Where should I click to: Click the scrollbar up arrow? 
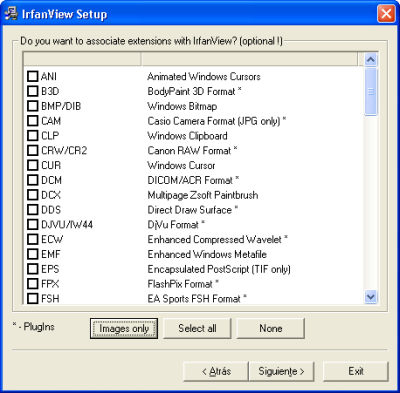371,60
